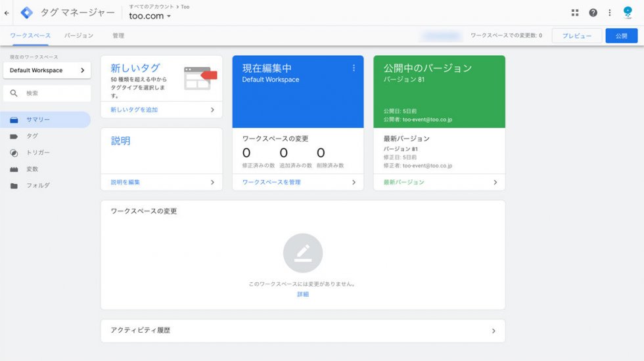Click the pencil edit icon in ワークスペースの変更
Image resolution: width=644 pixels, height=361 pixels.
tap(302, 253)
